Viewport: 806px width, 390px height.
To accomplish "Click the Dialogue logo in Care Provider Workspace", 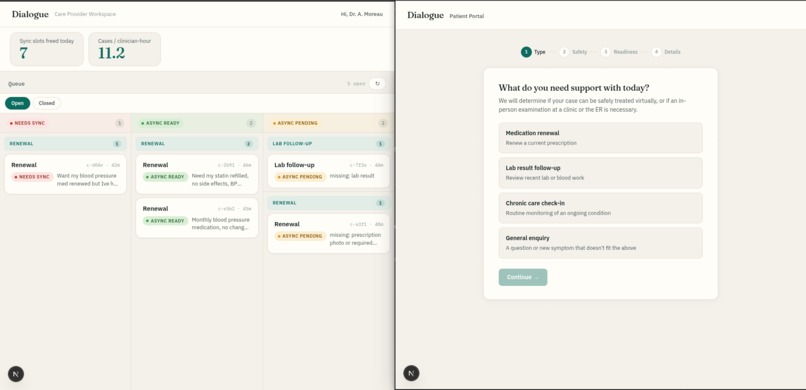I will pyautogui.click(x=30, y=14).
